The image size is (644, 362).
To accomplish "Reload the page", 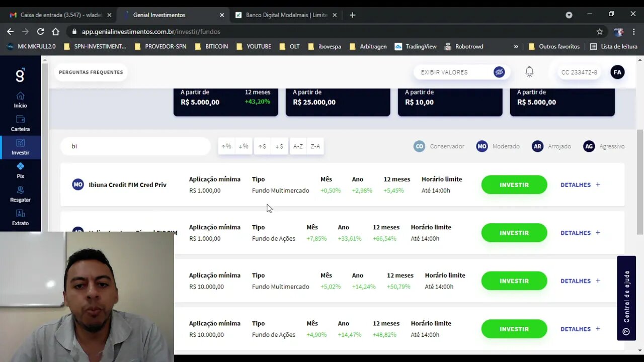I will [x=41, y=31].
